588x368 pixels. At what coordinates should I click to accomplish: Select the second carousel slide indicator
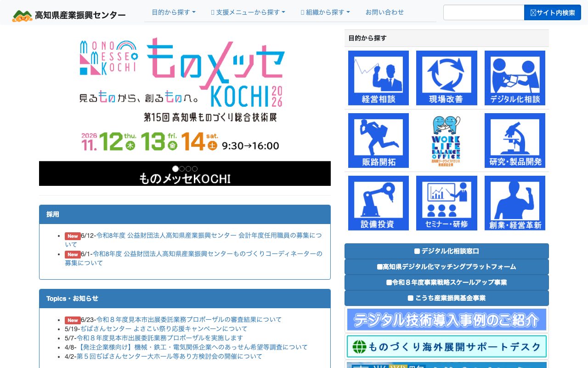click(182, 169)
